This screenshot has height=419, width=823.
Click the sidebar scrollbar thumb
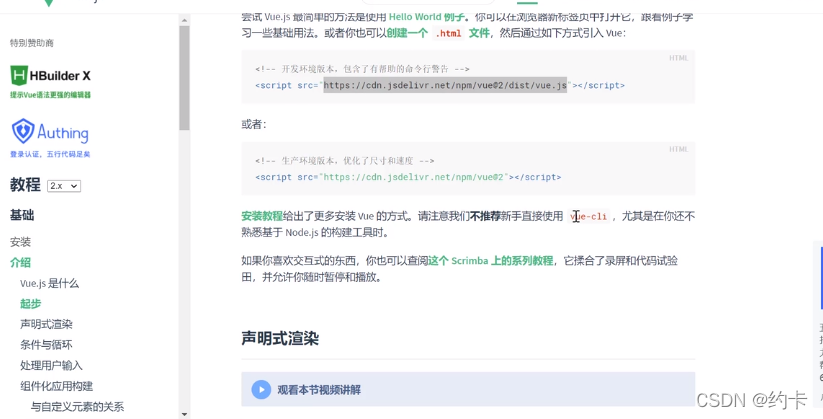[x=184, y=78]
